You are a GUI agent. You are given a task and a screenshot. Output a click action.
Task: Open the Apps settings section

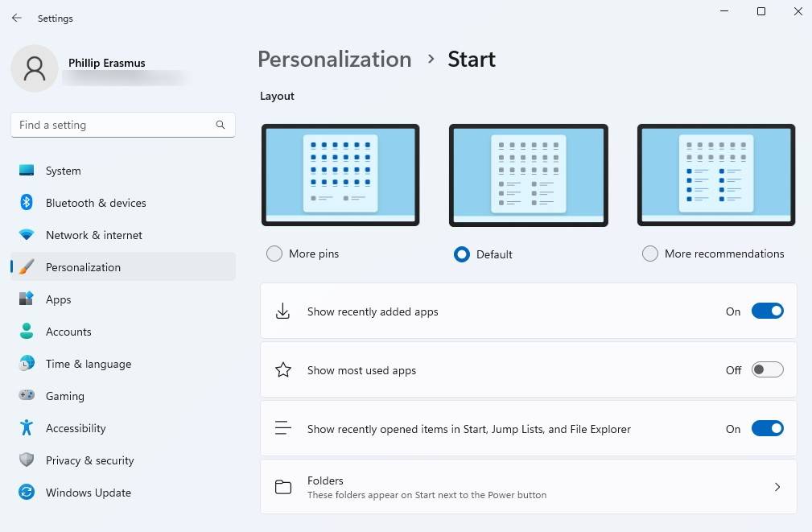tap(123, 299)
